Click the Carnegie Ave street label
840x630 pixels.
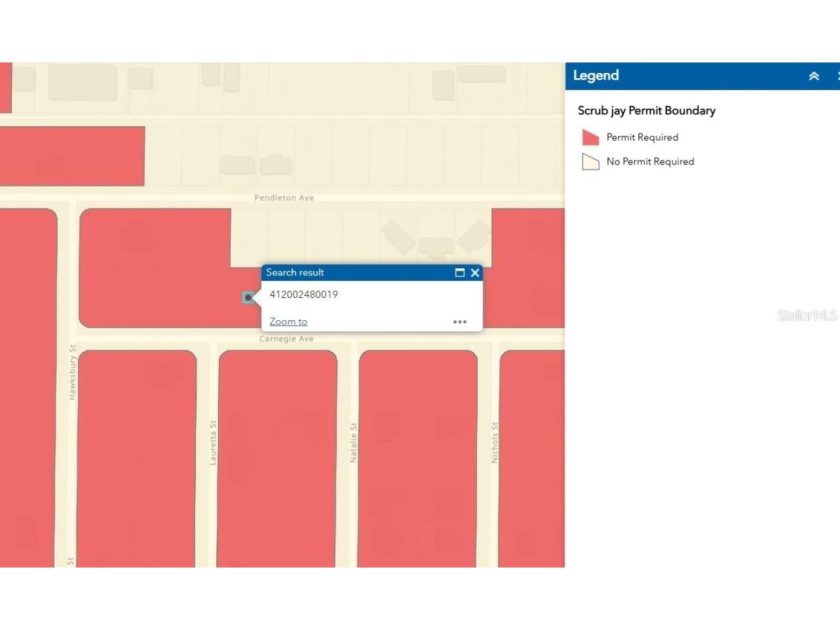click(286, 339)
